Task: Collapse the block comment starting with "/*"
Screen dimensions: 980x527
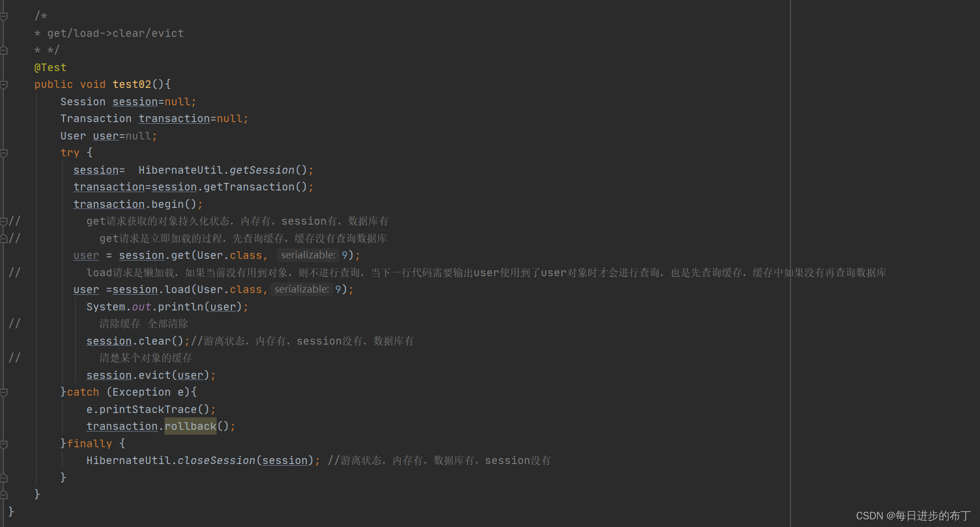Action: click(4, 16)
